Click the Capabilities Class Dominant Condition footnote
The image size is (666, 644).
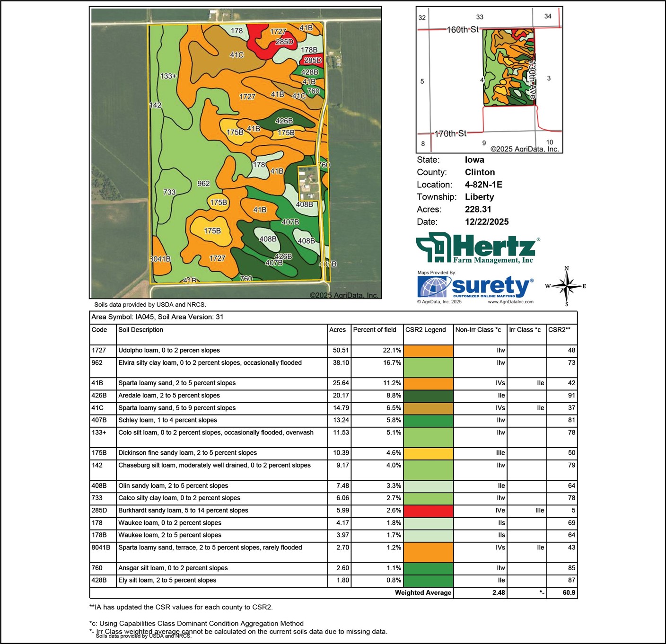[x=196, y=624]
